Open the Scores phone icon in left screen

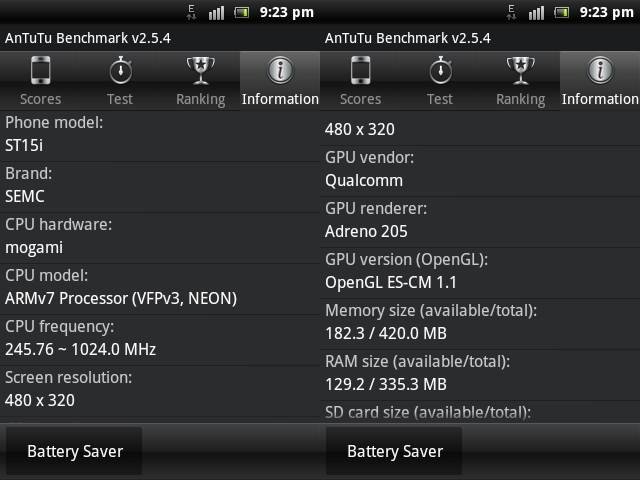[x=40, y=70]
